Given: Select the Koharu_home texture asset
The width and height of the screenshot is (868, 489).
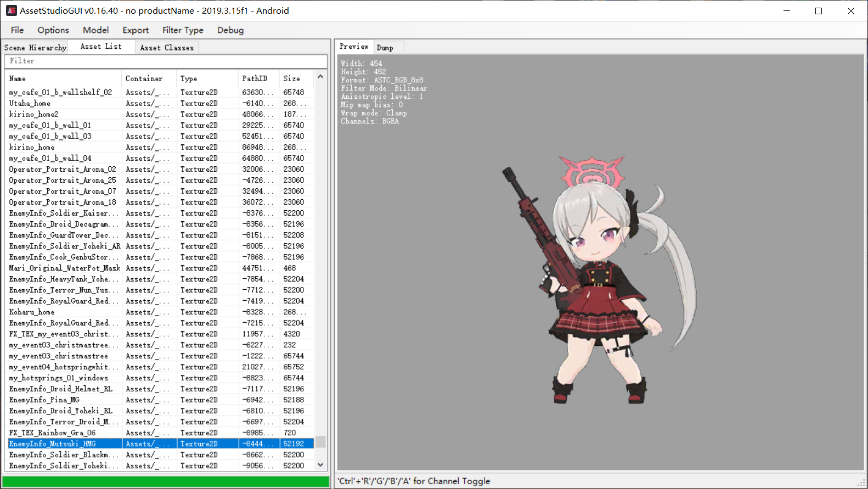Looking at the screenshot, I should coord(32,312).
